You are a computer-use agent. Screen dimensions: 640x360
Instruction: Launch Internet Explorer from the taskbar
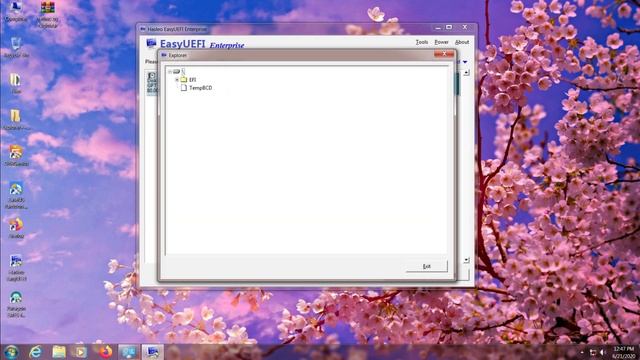point(36,352)
